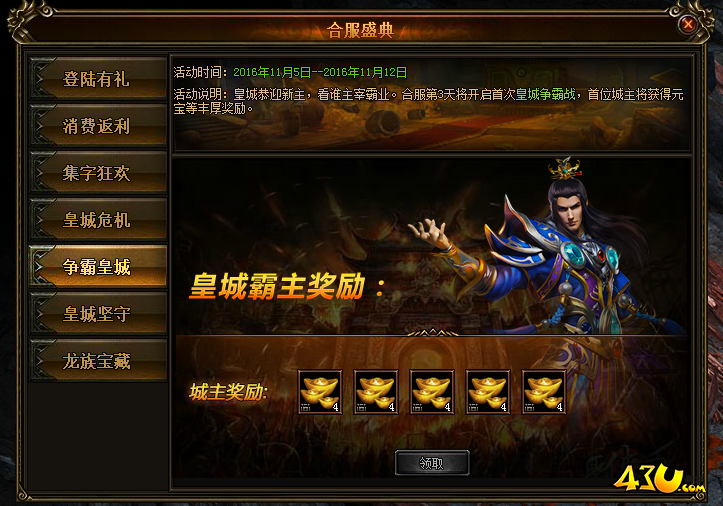Open the 龙族宝藏 tab
723x506 pixels.
point(98,361)
